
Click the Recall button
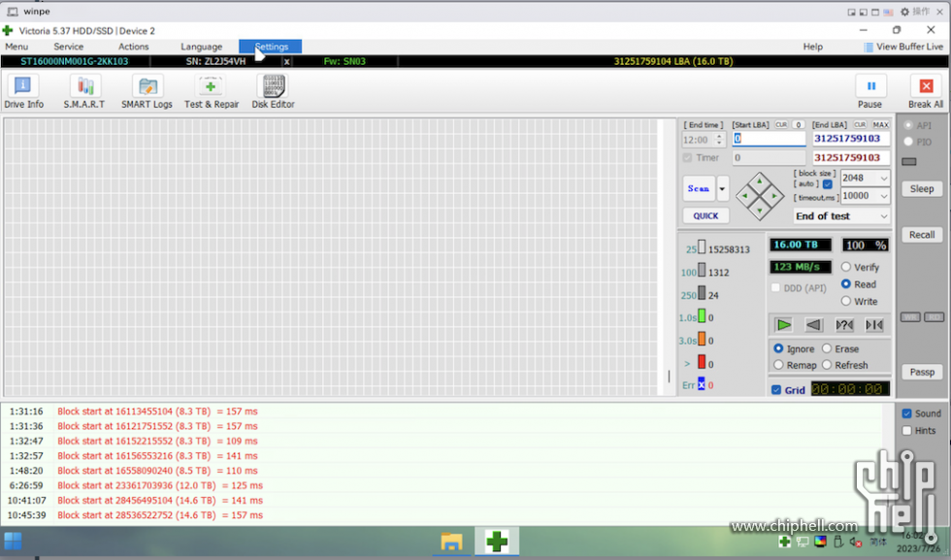tap(922, 235)
